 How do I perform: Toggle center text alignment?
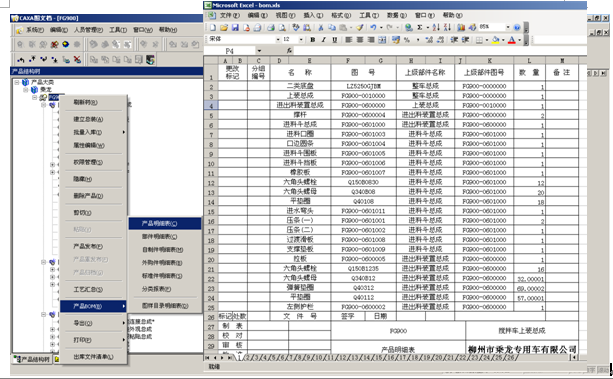(x=360, y=40)
